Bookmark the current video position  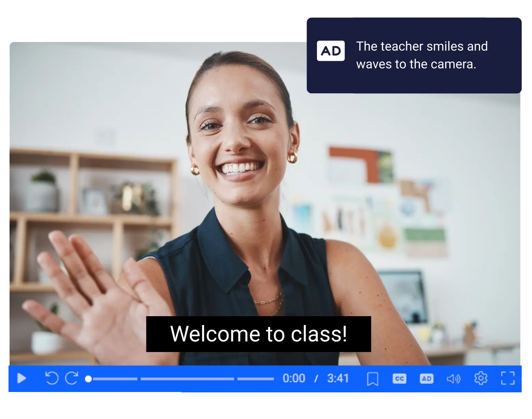(372, 378)
